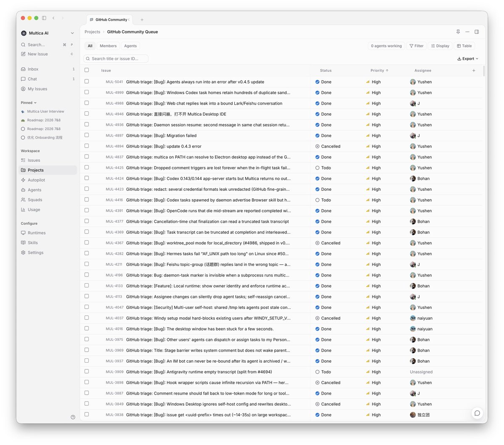Switch to the Members tab
Image resolution: width=504 pixels, height=445 pixels.
tap(108, 46)
